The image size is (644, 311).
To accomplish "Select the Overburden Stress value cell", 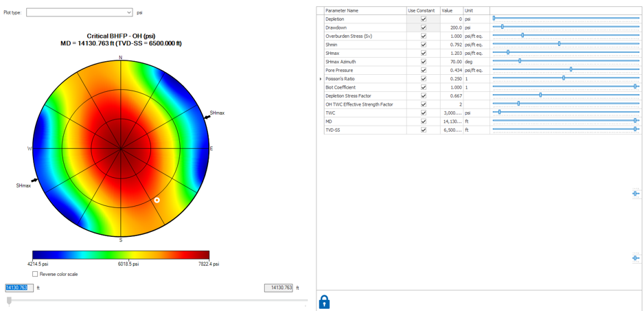I will [x=451, y=36].
